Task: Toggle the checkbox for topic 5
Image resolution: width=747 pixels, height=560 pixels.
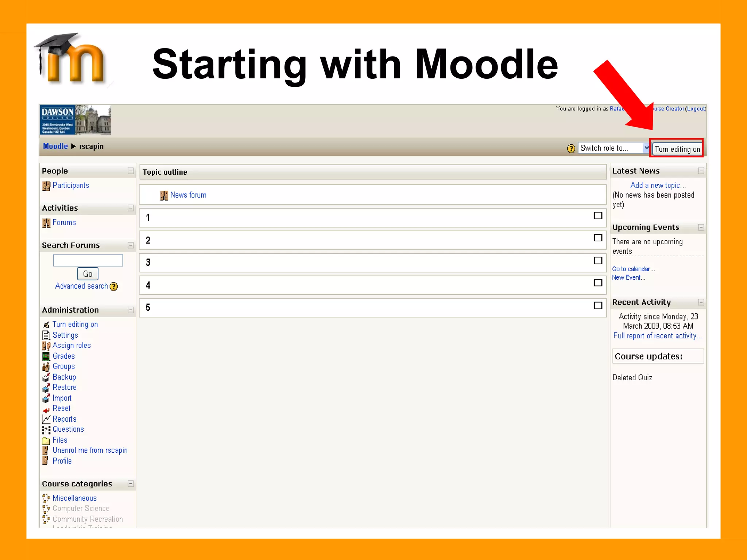Action: [x=598, y=306]
